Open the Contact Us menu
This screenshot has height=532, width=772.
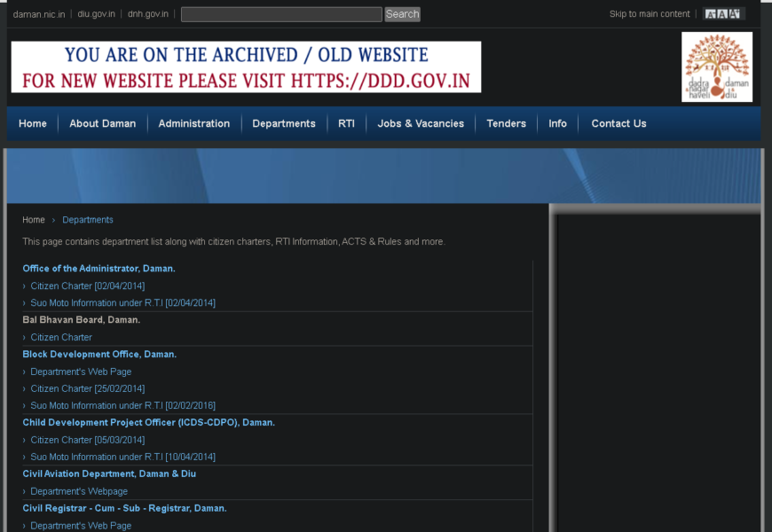(618, 123)
